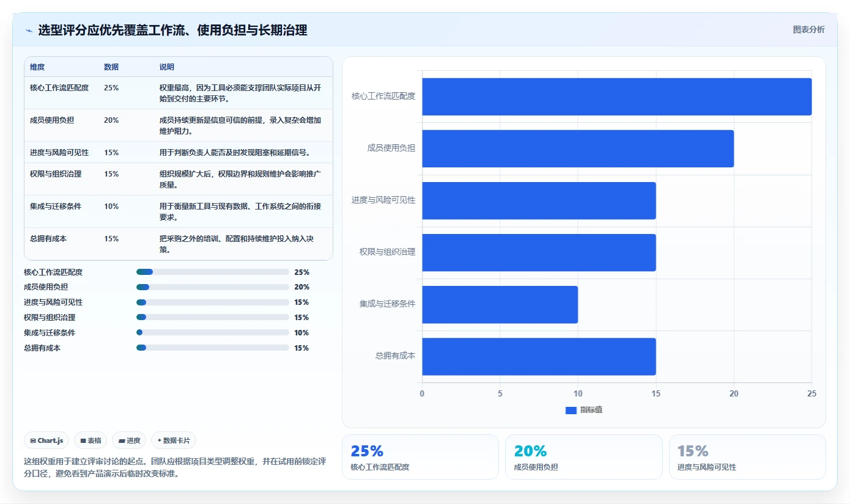Click the 核心工作流匹配度 chart bar
Screen dimensions: 850x504
click(x=616, y=97)
